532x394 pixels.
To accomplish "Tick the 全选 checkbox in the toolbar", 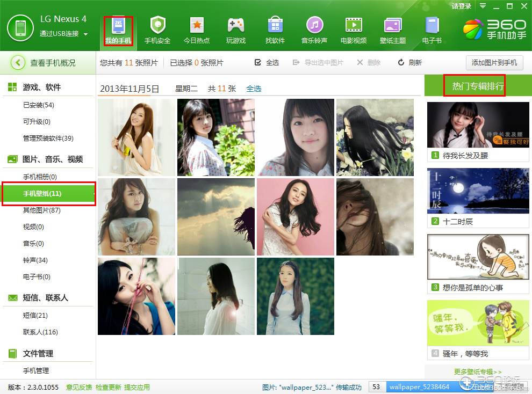I will [x=258, y=62].
